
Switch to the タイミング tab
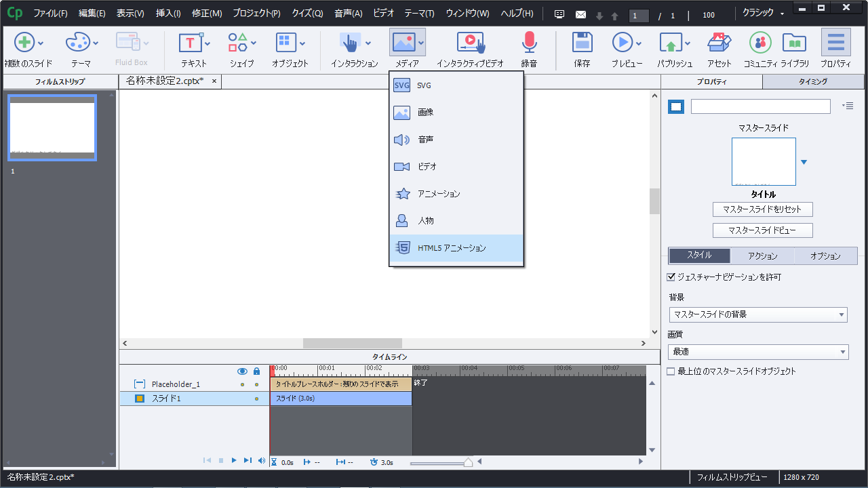coord(813,81)
